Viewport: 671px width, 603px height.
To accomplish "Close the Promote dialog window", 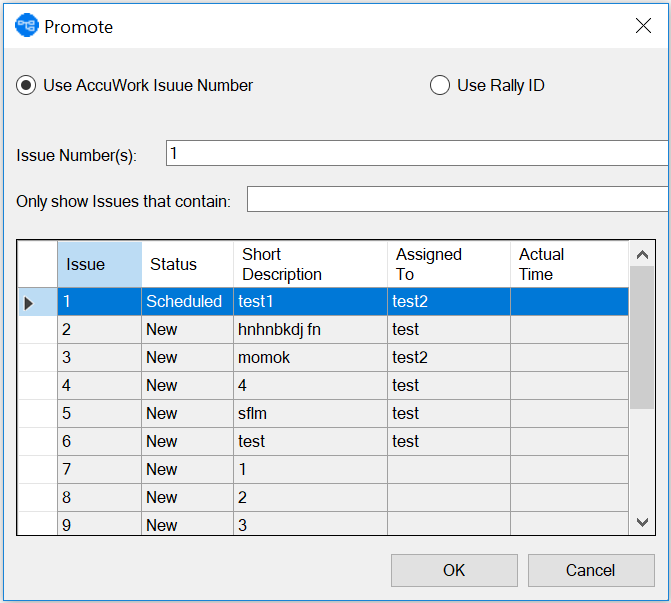I will 643,26.
